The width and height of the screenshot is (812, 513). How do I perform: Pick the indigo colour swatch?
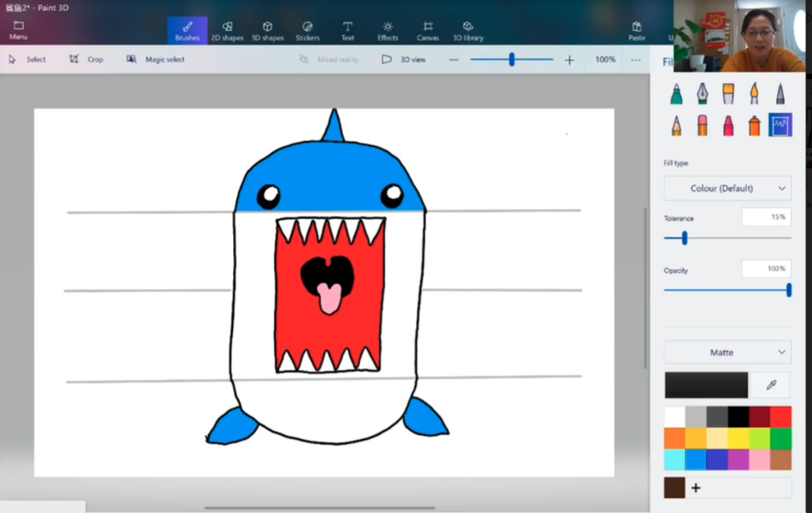click(717, 460)
